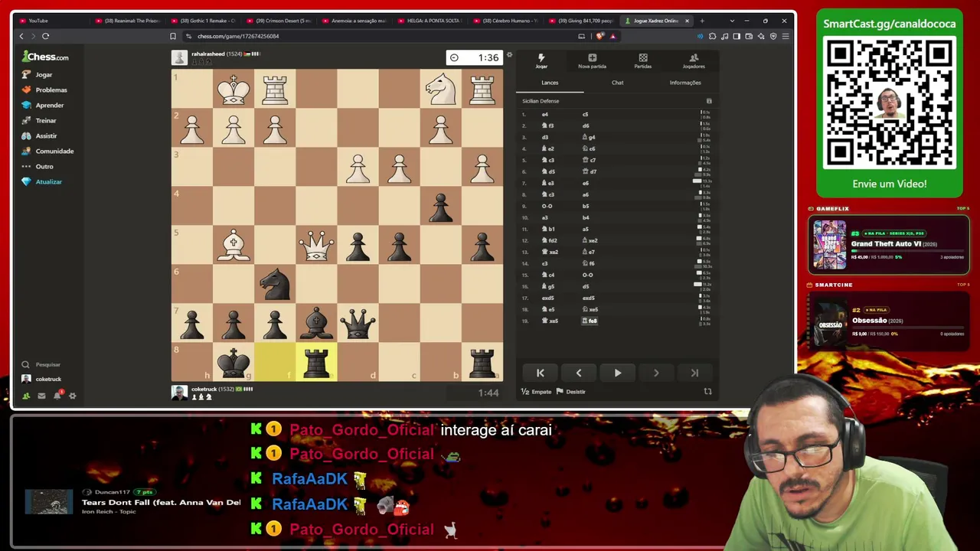
Task: Click the white bishop on the board
Action: tap(234, 246)
